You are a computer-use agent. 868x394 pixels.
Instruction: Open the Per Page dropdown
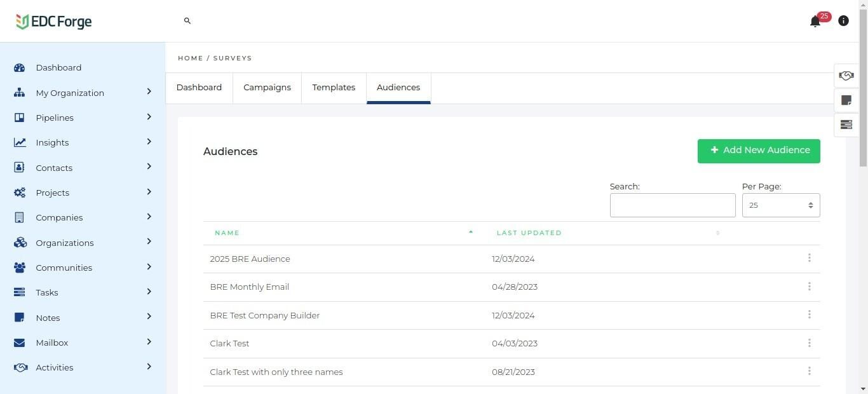(x=780, y=205)
